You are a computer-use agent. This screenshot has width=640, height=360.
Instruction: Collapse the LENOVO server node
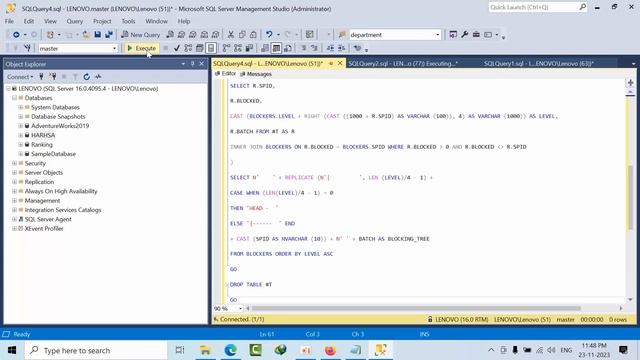click(x=8, y=89)
